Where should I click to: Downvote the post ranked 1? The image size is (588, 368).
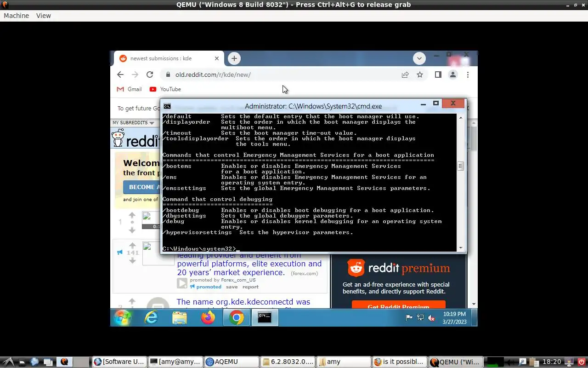point(132,230)
